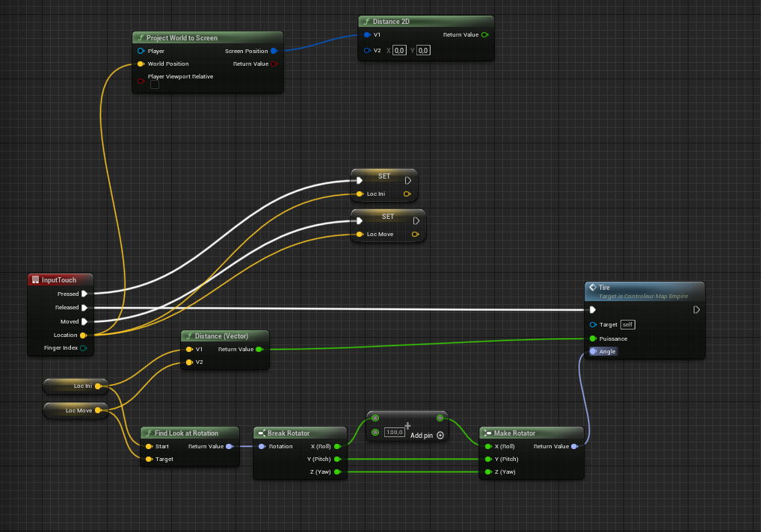Select the Loc Ini variable getter node
Viewport: 761px width, 532px height.
pos(76,386)
